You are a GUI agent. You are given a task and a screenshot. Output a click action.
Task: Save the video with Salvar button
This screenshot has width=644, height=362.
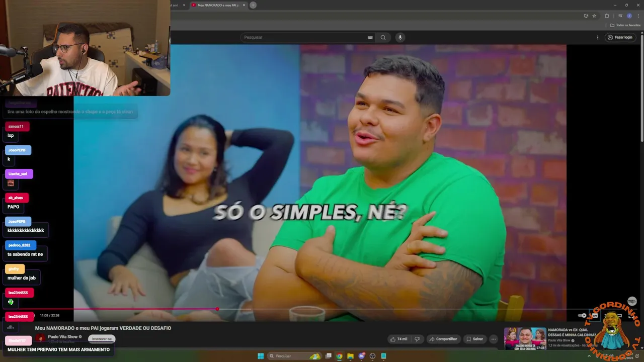pyautogui.click(x=474, y=339)
